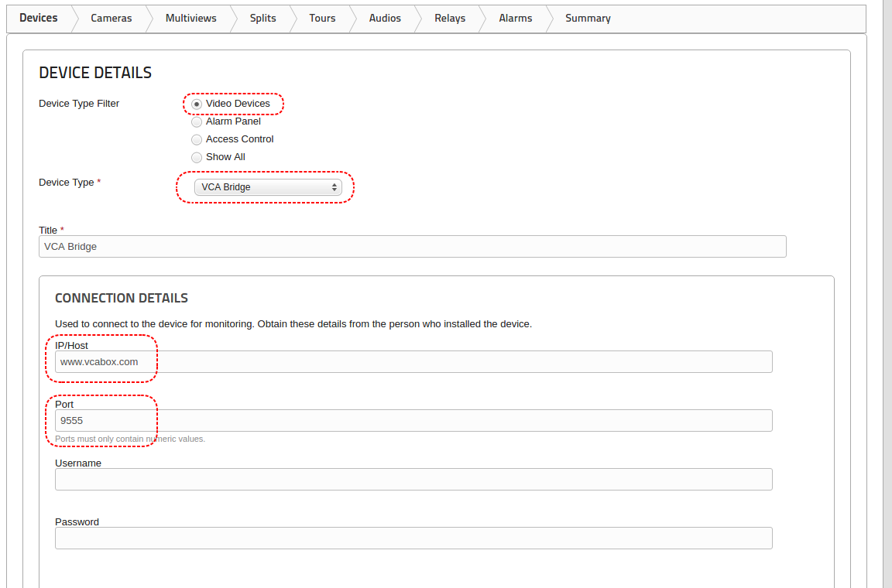The width and height of the screenshot is (892, 588).
Task: Click the 'Used to connect to the device' description
Action: pos(293,324)
